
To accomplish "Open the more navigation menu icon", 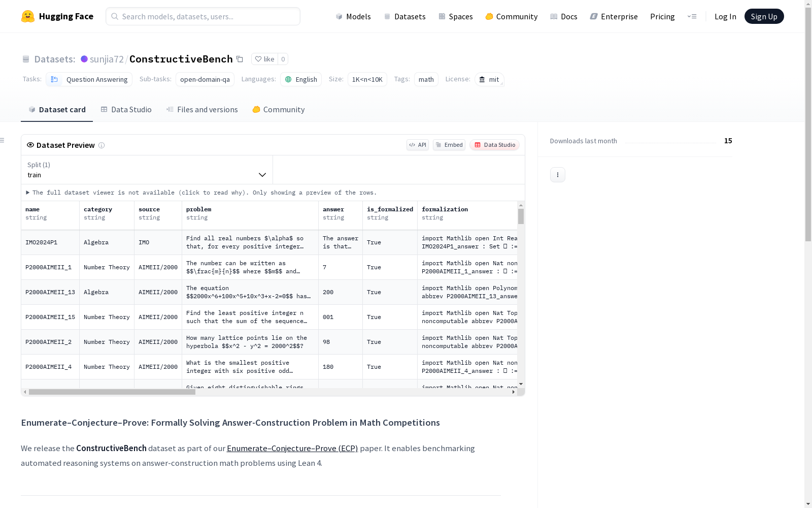I will pyautogui.click(x=692, y=16).
